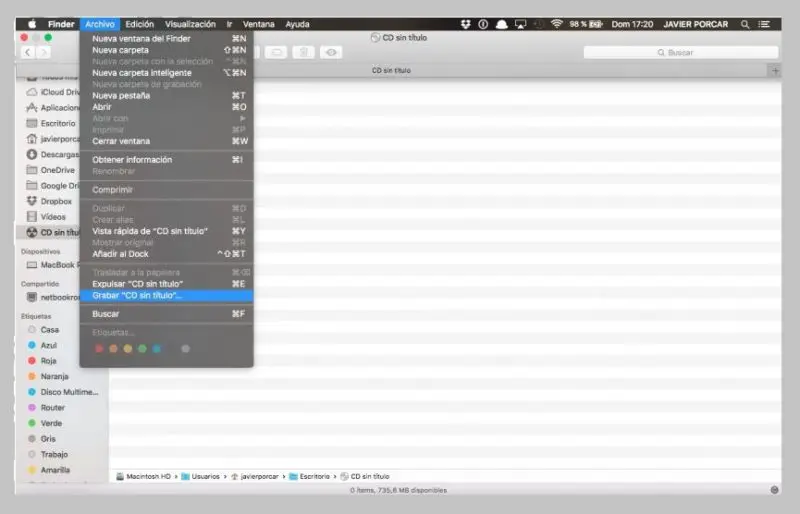The height and width of the screenshot is (514, 800).
Task: Choose Comprimir menu item
Action: click(x=166, y=190)
